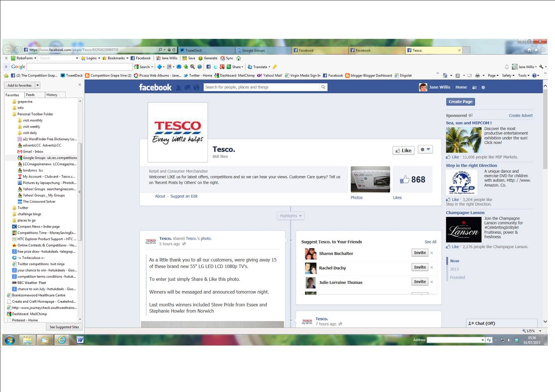
Task: Invite Julie Lorraine Thomas to like Tesco
Action: (420, 282)
